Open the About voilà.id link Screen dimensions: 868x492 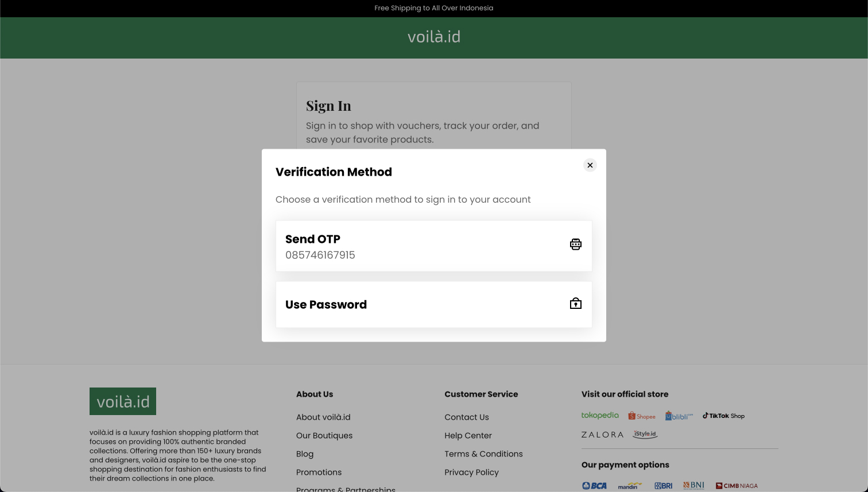pos(323,417)
